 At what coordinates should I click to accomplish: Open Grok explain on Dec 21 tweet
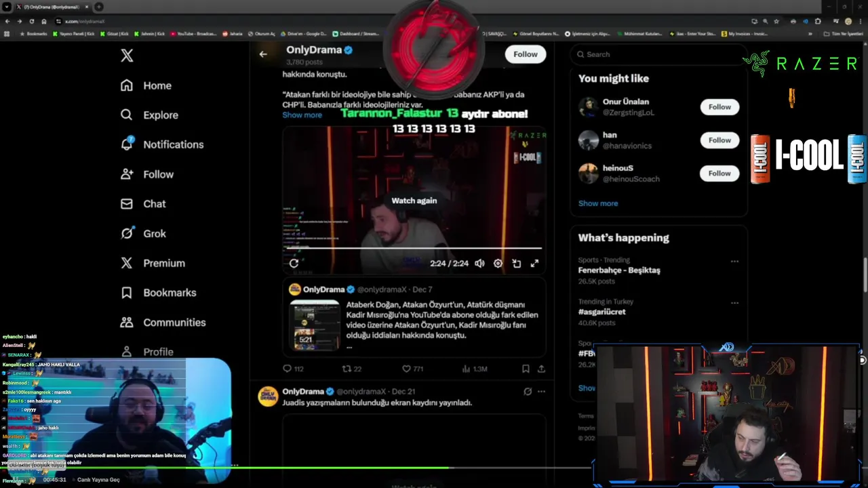(528, 391)
